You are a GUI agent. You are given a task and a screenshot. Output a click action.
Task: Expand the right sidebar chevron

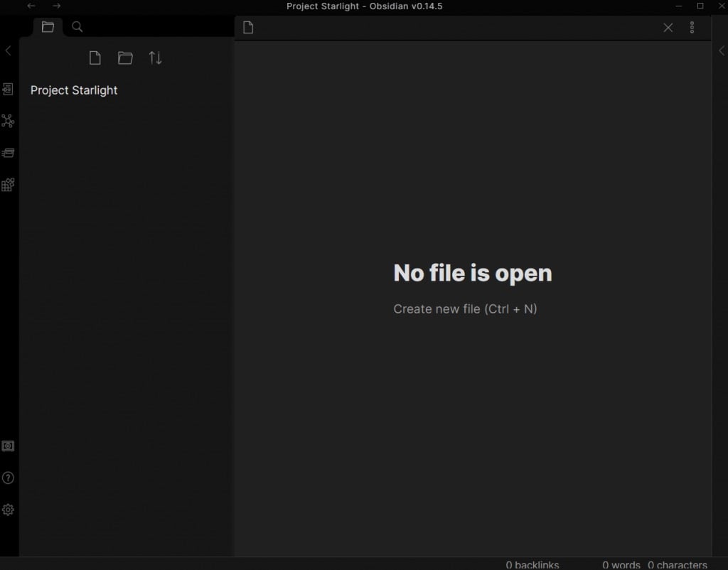point(721,50)
